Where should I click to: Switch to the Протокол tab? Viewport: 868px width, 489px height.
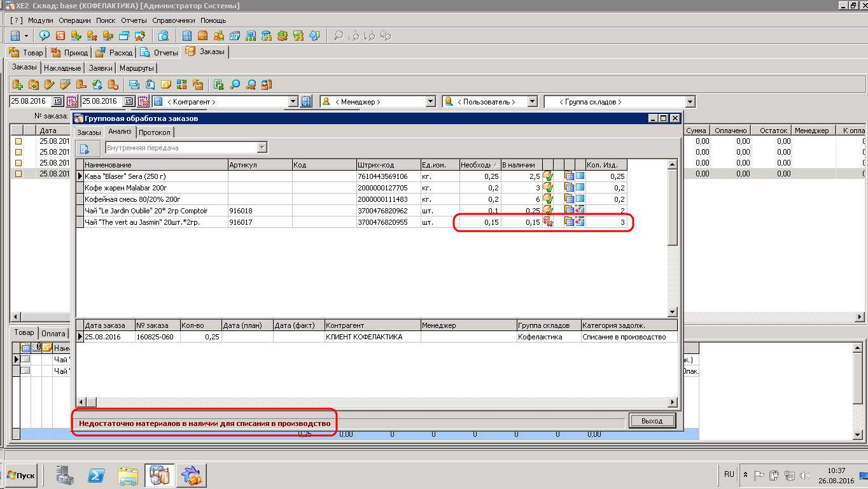[155, 132]
